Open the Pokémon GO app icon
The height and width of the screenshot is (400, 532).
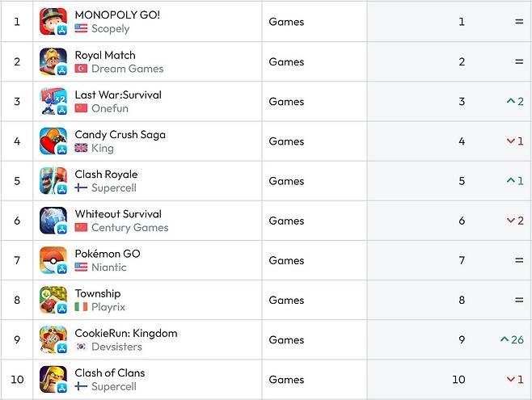(53, 260)
